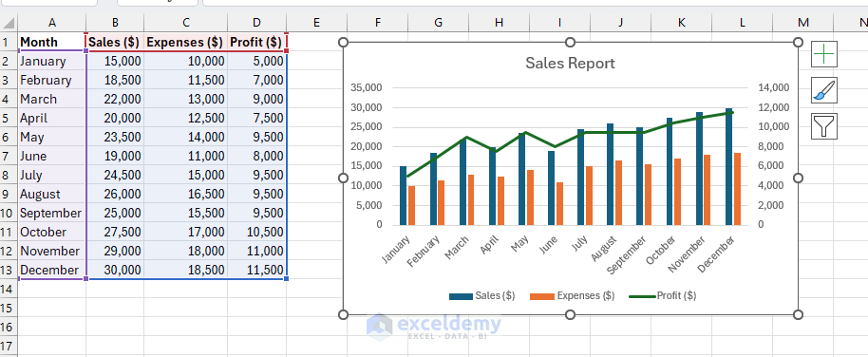The image size is (868, 357).
Task: Select column C header
Action: tap(186, 22)
